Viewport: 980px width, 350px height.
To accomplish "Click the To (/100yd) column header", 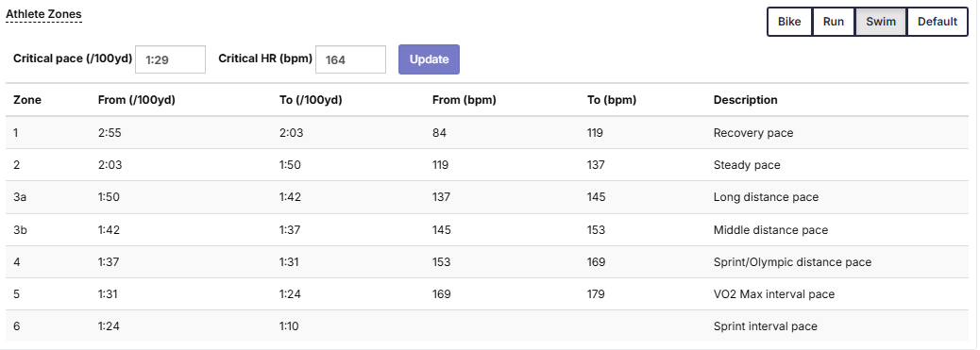I will point(311,100).
